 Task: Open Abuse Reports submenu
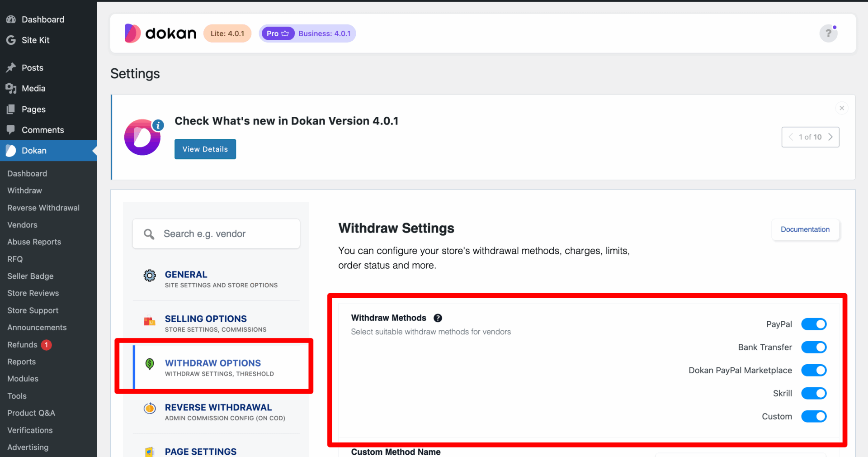point(34,242)
